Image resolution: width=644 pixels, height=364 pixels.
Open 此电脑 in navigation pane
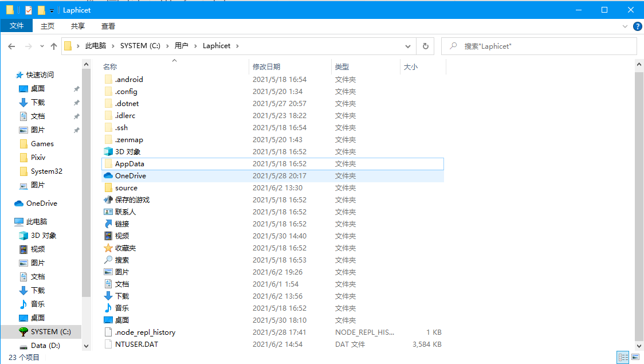37,222
